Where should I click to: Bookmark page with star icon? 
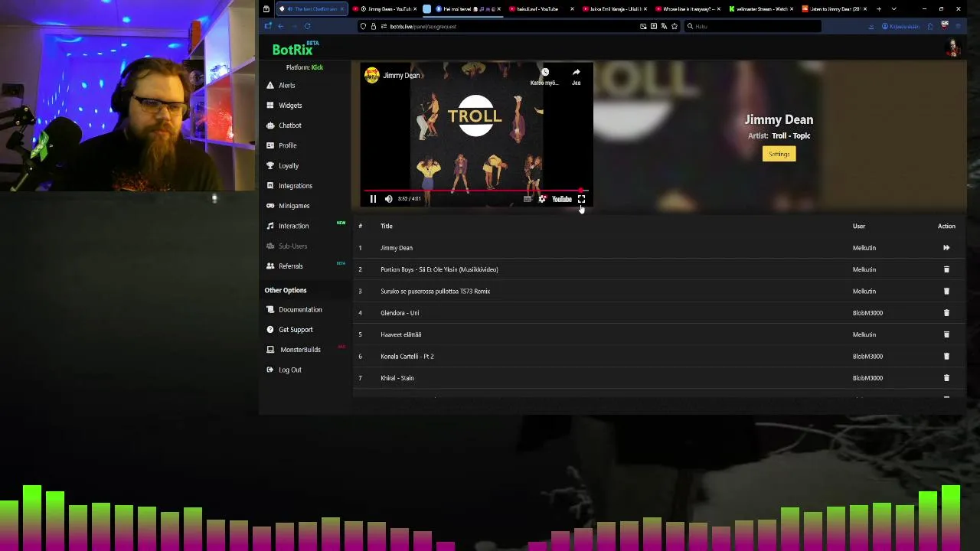674,26
